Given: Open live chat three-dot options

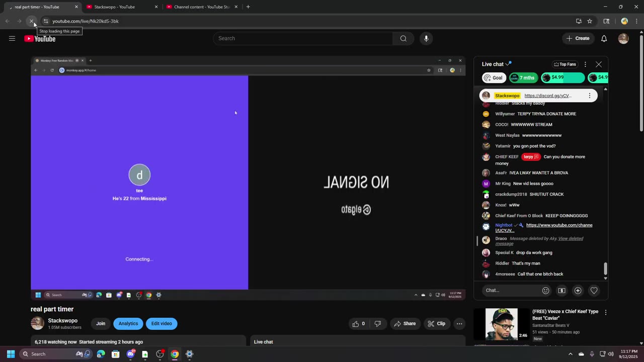Looking at the screenshot, I should click(585, 64).
